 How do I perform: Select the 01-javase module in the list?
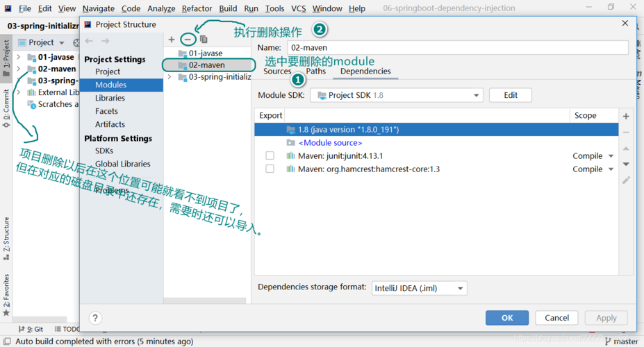point(207,53)
